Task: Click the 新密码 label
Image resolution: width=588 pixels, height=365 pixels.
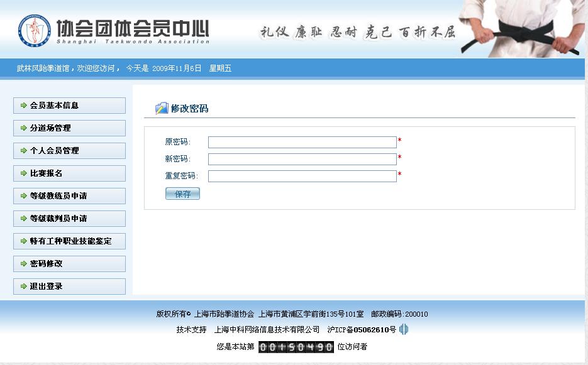Action: 178,158
